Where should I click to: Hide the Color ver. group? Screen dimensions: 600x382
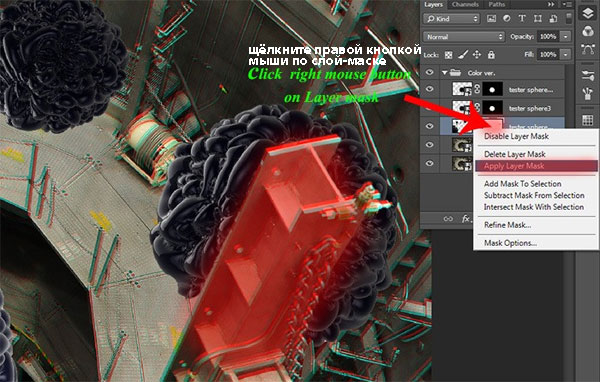click(429, 72)
